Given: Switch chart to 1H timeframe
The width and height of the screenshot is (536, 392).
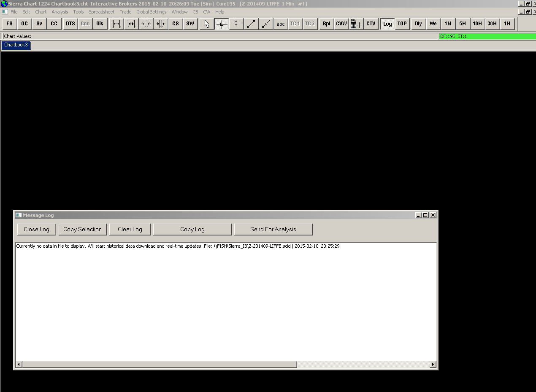Looking at the screenshot, I should coord(507,24).
